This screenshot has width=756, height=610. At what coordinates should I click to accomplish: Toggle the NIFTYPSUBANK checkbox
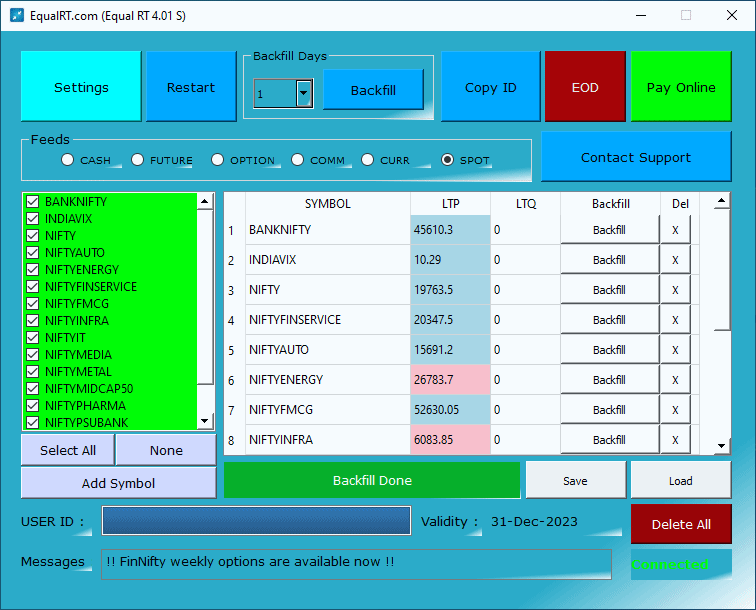point(33,422)
